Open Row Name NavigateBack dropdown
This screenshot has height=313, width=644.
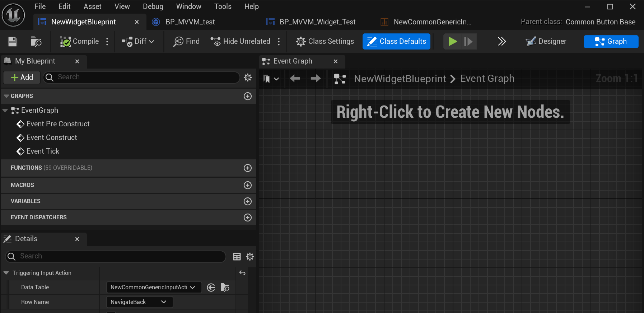coord(140,302)
